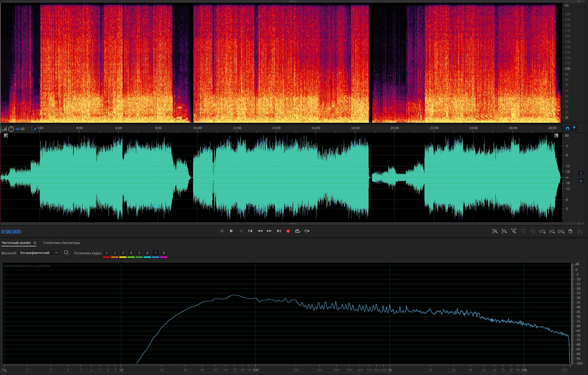Click hold frame button 7

click(x=155, y=253)
